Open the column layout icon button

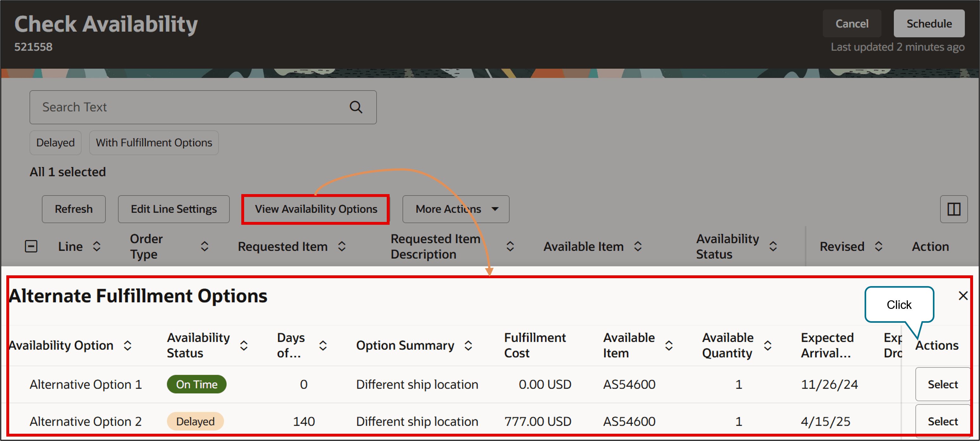(953, 209)
